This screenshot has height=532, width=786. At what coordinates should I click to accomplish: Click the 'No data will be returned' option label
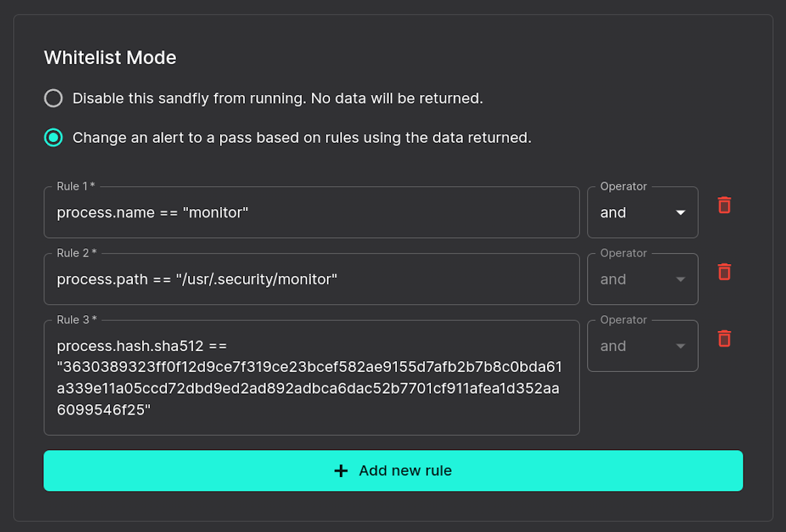278,98
